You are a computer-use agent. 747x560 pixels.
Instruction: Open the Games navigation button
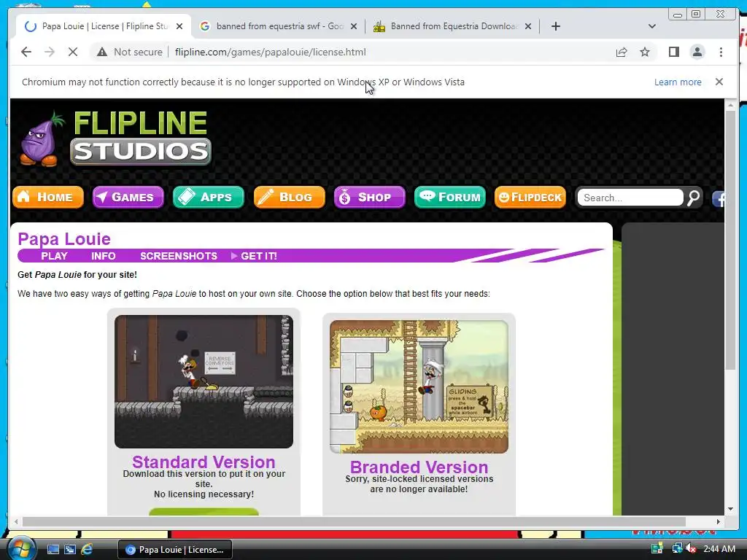click(x=128, y=197)
